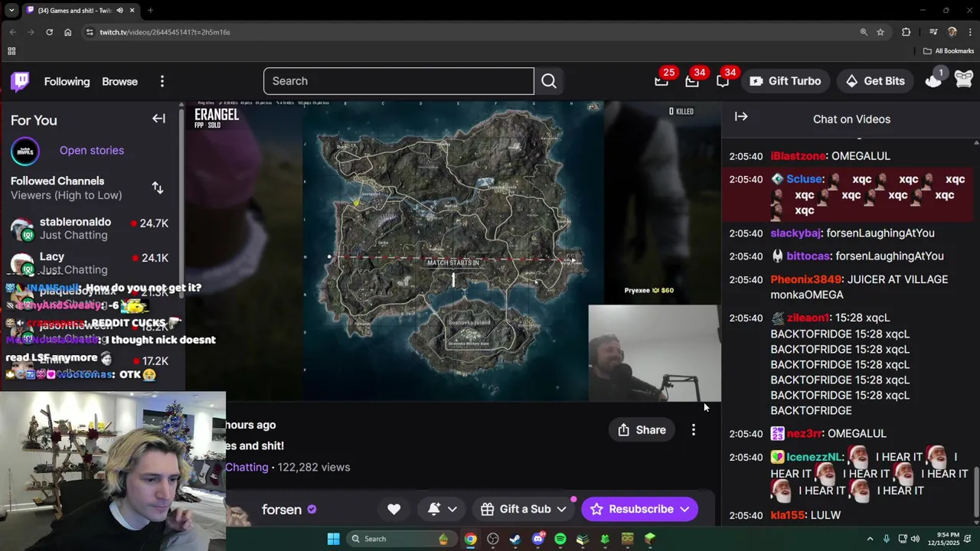Reload the browser page
The height and width of the screenshot is (551, 980).
pyautogui.click(x=49, y=32)
